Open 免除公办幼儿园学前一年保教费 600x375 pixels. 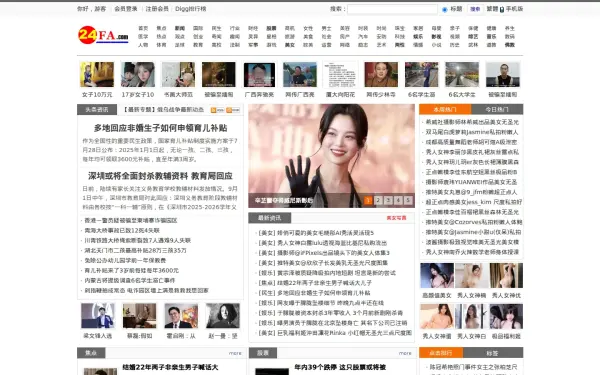[x=125, y=260]
